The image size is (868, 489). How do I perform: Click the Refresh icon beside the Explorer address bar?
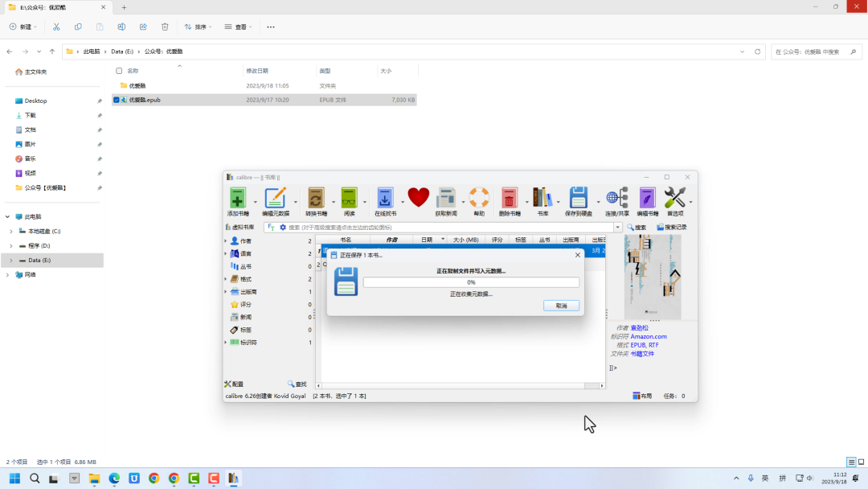point(758,51)
